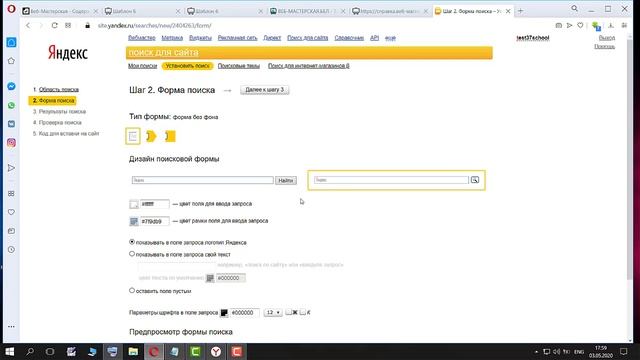
Task: Open WhatsApp in Opera sidebar
Action: pos(11,105)
